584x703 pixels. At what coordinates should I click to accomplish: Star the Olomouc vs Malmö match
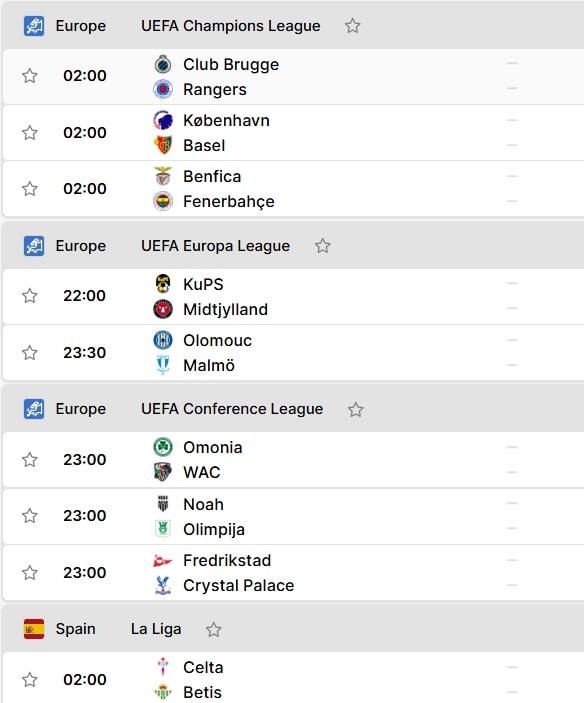click(30, 353)
